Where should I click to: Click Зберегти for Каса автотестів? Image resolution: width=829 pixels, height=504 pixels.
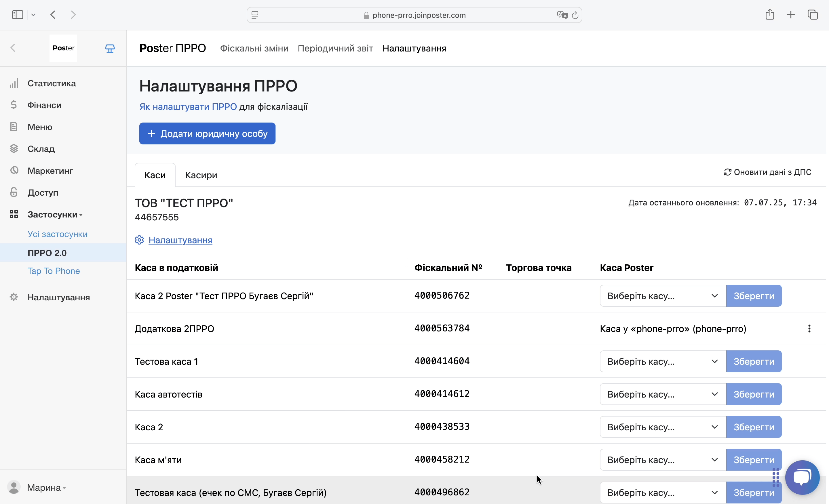point(754,394)
